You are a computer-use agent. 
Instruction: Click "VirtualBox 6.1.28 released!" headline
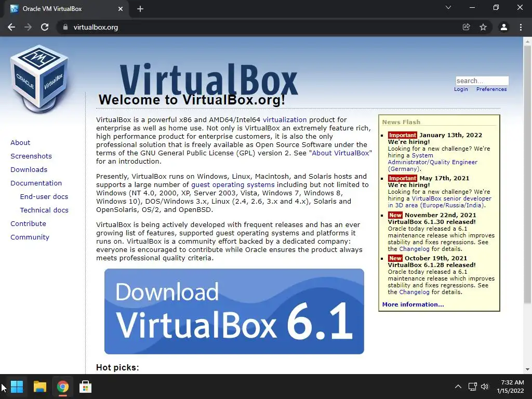[x=432, y=265]
